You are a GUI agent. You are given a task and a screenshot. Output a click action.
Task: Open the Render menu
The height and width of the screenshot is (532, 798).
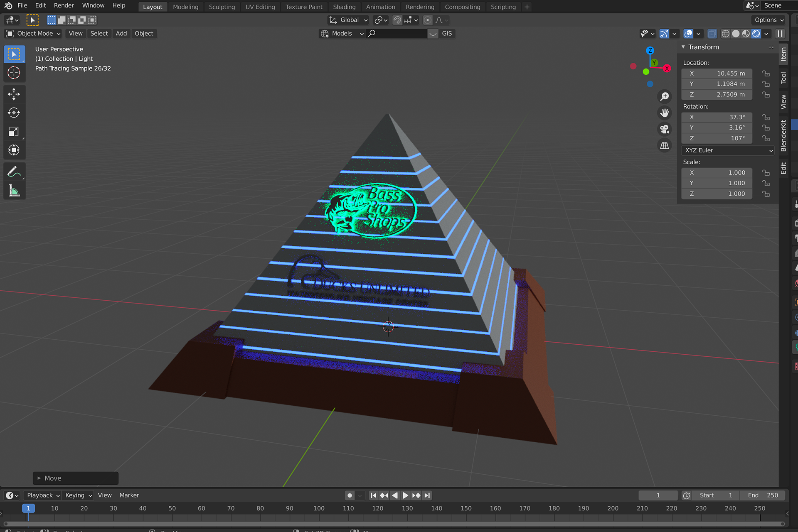pos(64,5)
